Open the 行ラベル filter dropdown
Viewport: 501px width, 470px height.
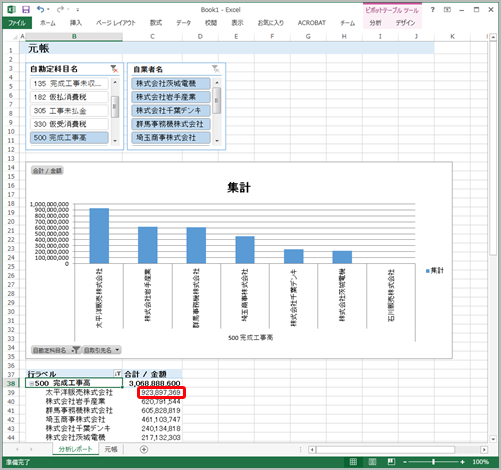[x=117, y=374]
